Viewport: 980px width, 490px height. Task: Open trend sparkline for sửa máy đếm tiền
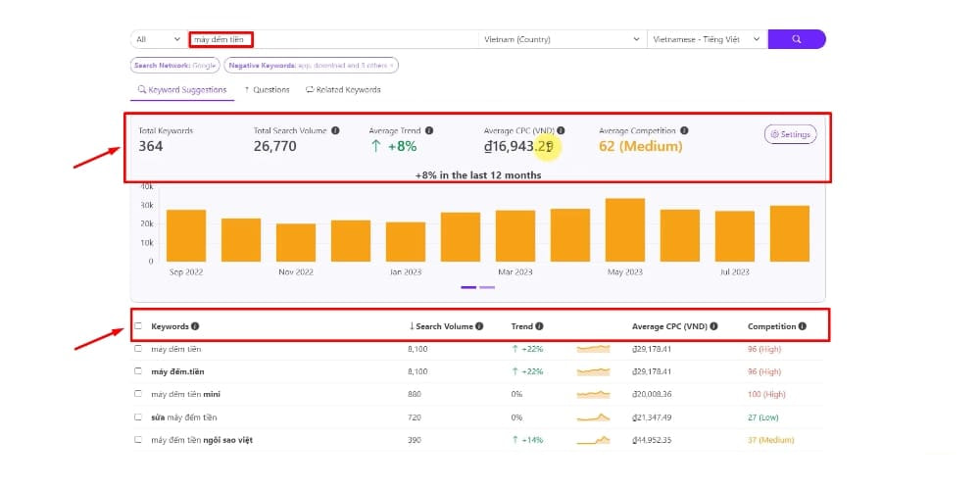tap(593, 416)
